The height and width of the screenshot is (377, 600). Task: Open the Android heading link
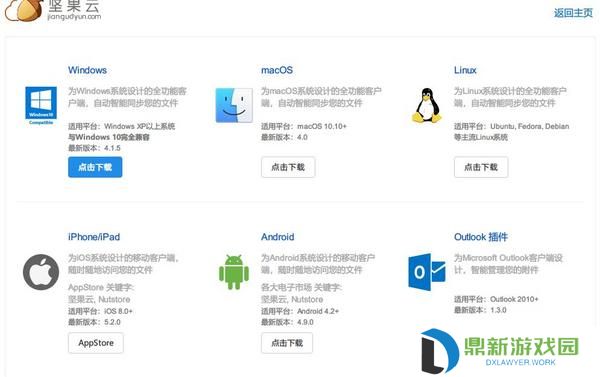(x=277, y=237)
